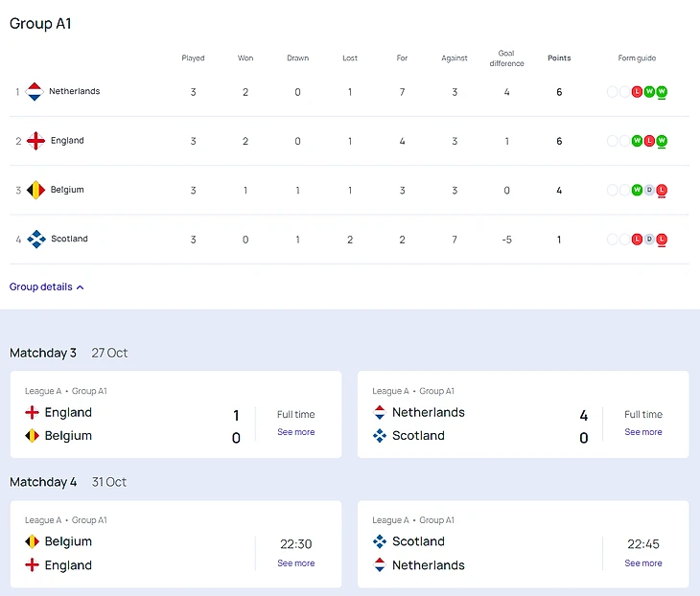Click the chevron beside Group details
Screen dimensions: 700x596
click(x=80, y=287)
